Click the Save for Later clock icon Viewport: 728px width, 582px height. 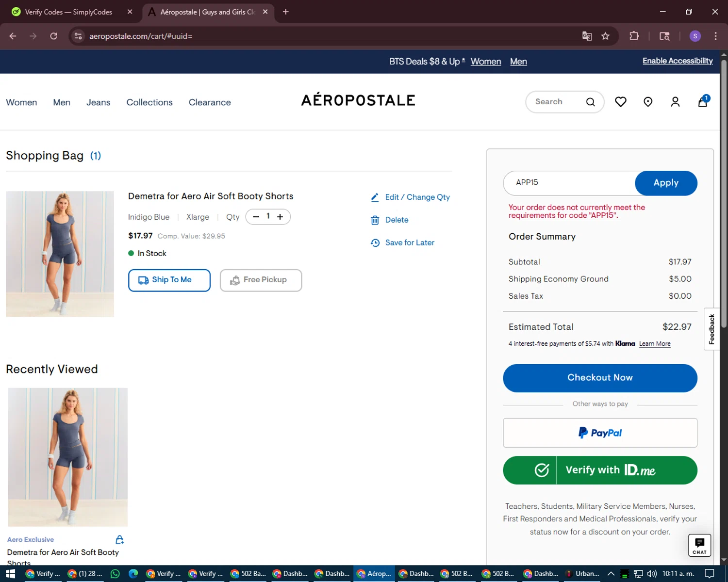point(375,243)
